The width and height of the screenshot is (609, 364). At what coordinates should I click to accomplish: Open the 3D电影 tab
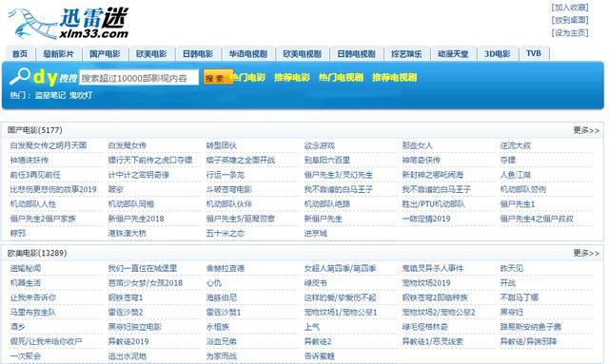498,54
